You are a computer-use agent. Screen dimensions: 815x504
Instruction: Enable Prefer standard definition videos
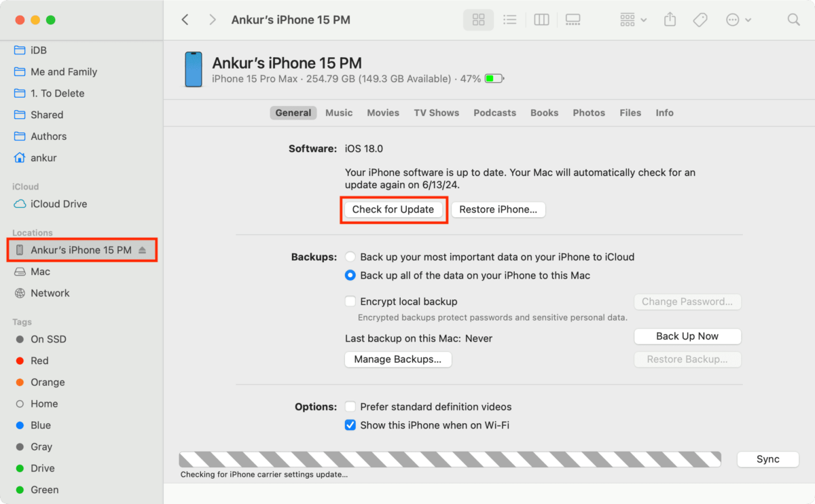[350, 407]
